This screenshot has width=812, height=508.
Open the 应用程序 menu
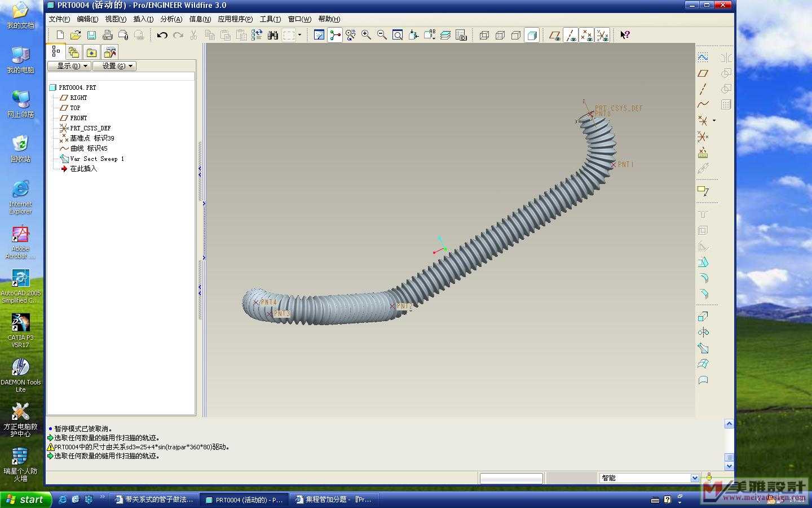click(235, 19)
